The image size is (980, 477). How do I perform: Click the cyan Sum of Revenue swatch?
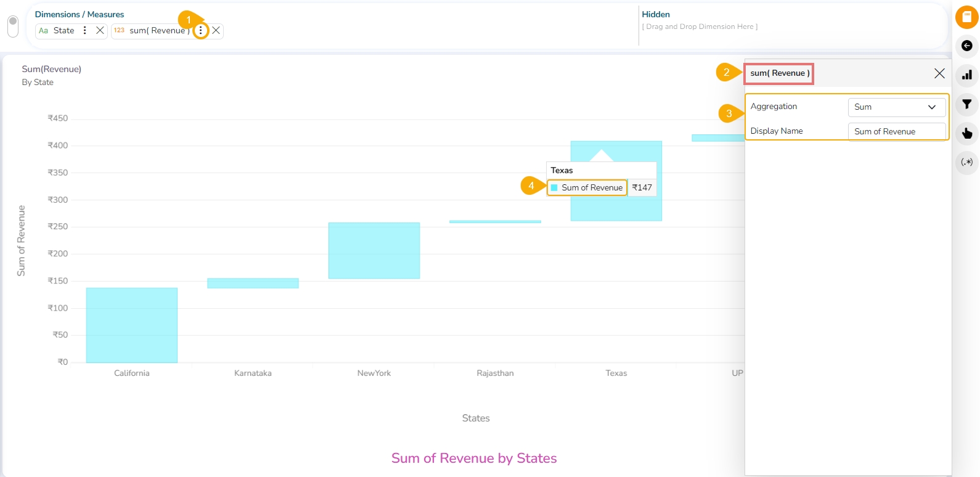tap(554, 188)
